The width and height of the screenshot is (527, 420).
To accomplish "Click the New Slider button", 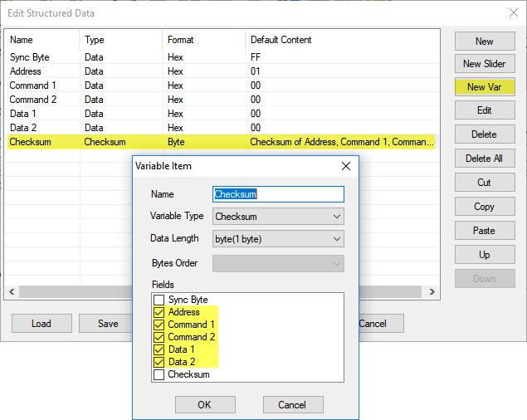I will tap(485, 64).
